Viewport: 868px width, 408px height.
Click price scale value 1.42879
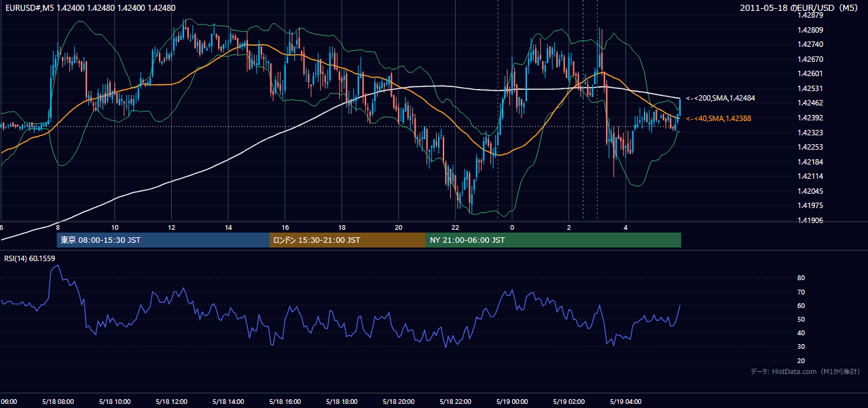coord(811,15)
